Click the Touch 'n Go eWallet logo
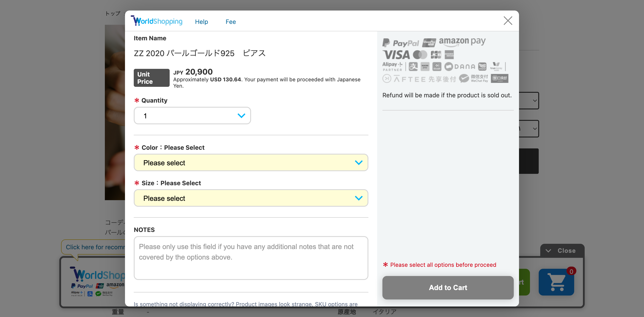The width and height of the screenshot is (644, 317). coord(482,67)
